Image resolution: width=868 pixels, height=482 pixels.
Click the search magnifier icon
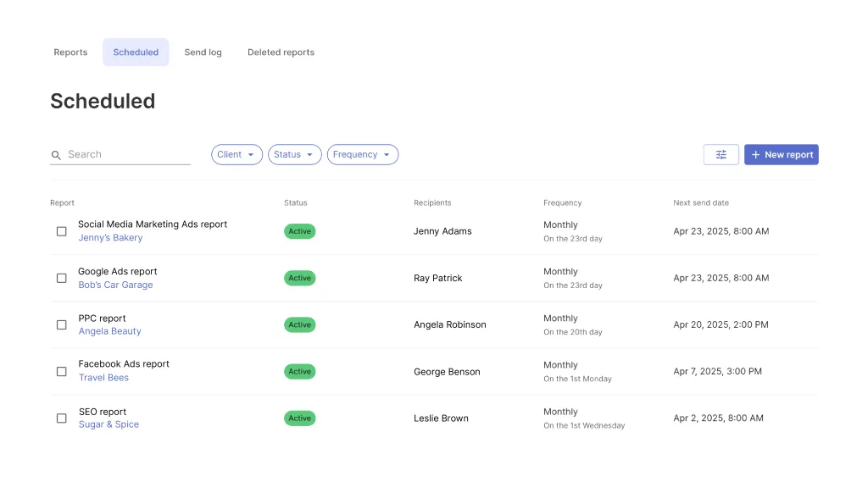click(56, 155)
